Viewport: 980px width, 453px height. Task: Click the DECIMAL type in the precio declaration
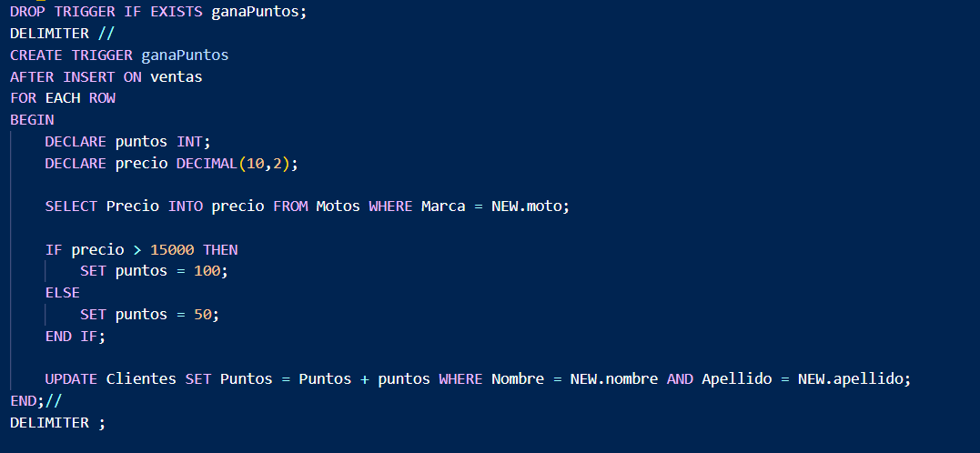(x=207, y=164)
